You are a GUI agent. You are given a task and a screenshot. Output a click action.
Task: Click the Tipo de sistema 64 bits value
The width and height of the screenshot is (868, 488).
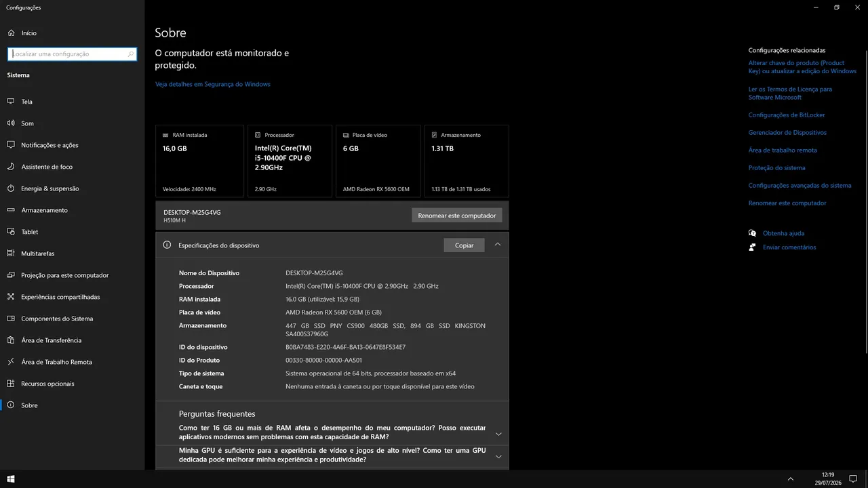pyautogui.click(x=371, y=373)
